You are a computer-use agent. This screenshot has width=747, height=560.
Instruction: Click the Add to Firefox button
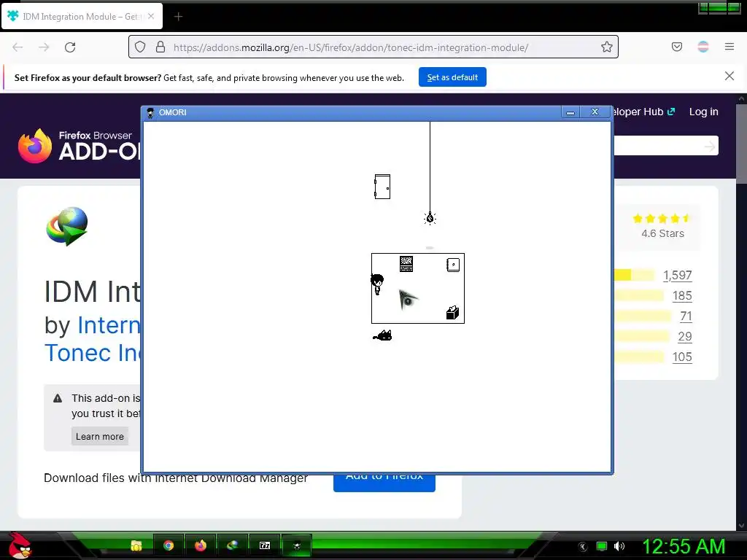(384, 483)
